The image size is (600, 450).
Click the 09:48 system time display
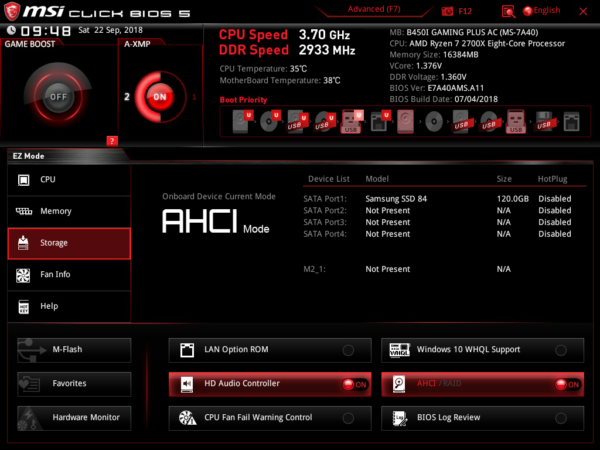click(x=46, y=31)
